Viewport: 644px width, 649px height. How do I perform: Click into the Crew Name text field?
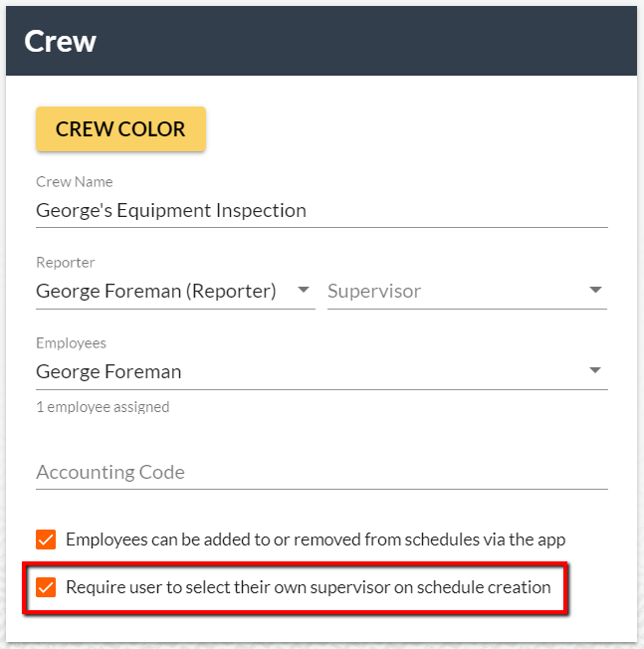click(x=322, y=211)
